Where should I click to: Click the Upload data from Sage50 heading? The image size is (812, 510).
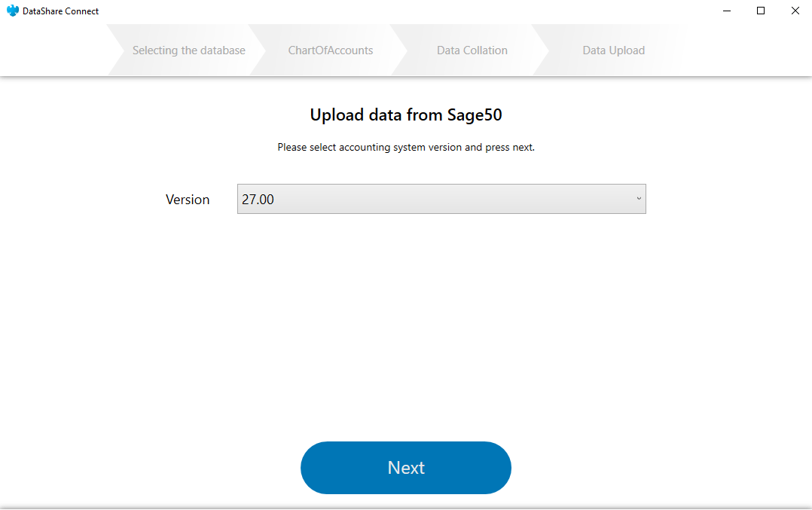(x=405, y=115)
